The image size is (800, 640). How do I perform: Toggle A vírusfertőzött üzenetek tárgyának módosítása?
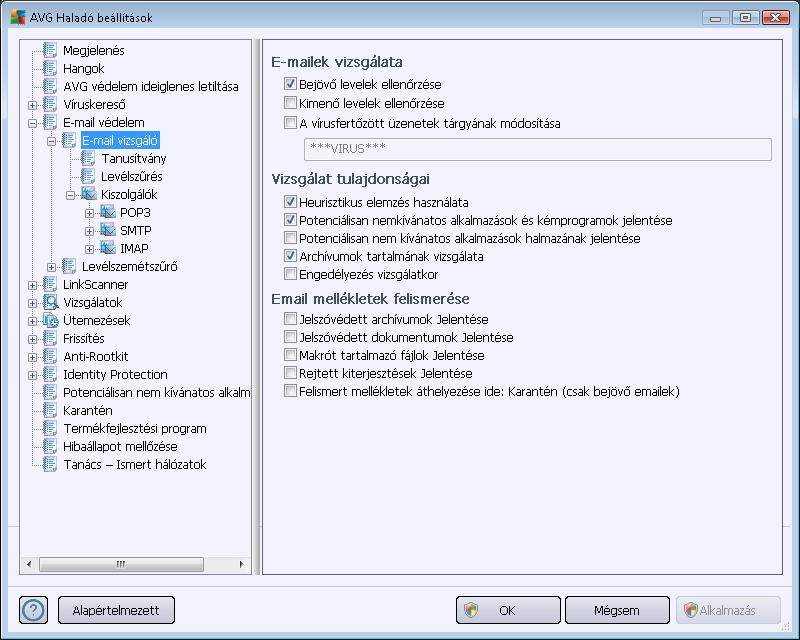coord(290,123)
